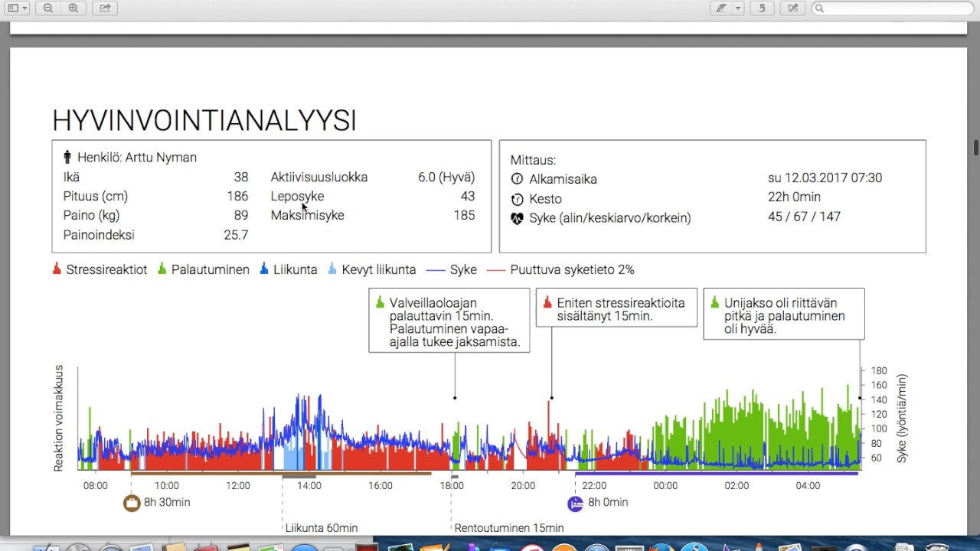Expand the highlight color dropdown arrow
980x551 pixels.
(x=738, y=8)
